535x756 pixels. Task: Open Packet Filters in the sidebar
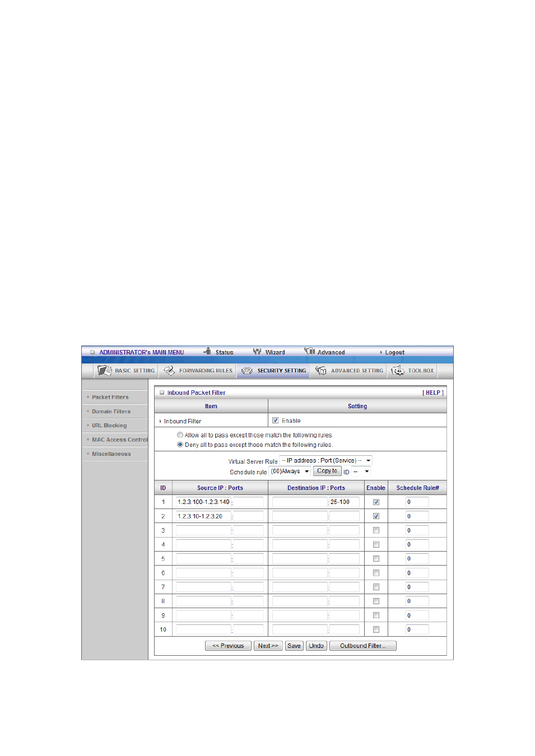110,397
